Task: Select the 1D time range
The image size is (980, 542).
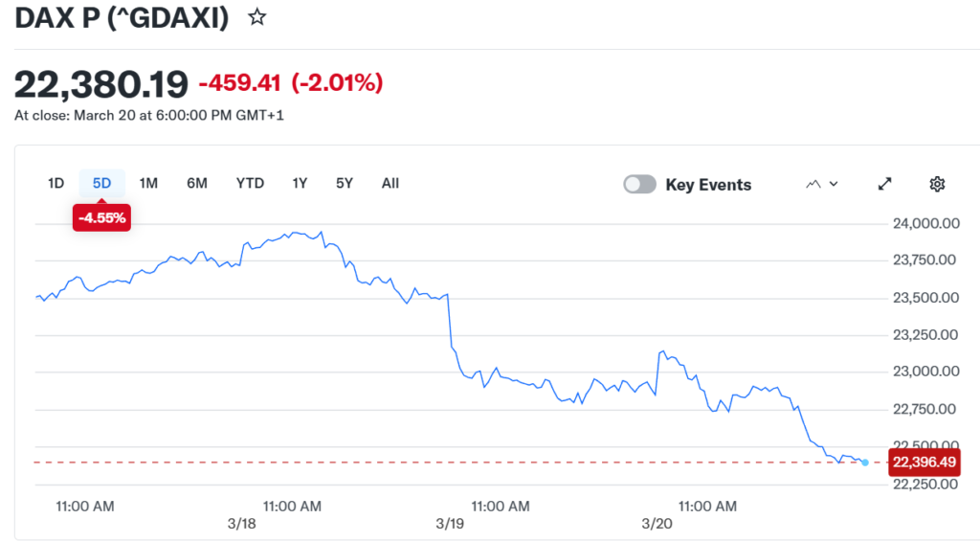Action: click(x=56, y=183)
